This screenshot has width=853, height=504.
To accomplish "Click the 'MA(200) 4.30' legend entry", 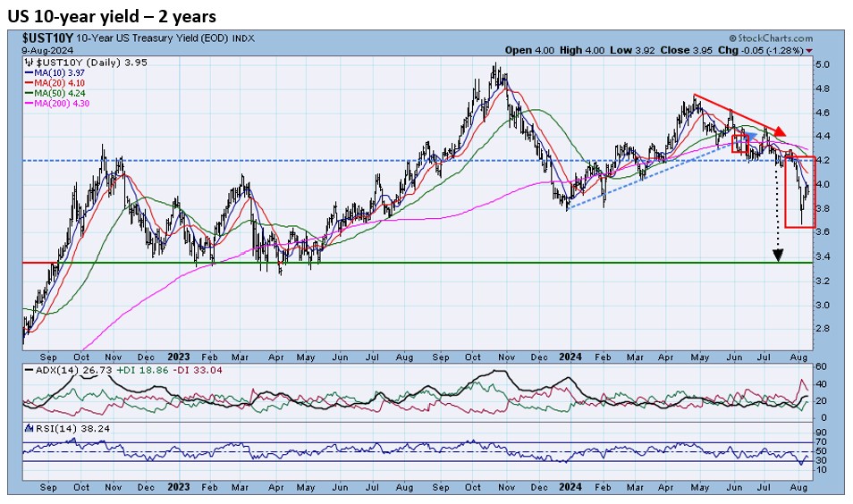I will [x=62, y=104].
